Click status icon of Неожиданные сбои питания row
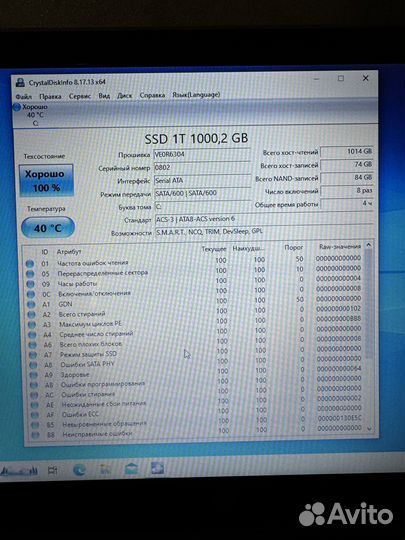This screenshot has height=540, width=405. pos(34,405)
